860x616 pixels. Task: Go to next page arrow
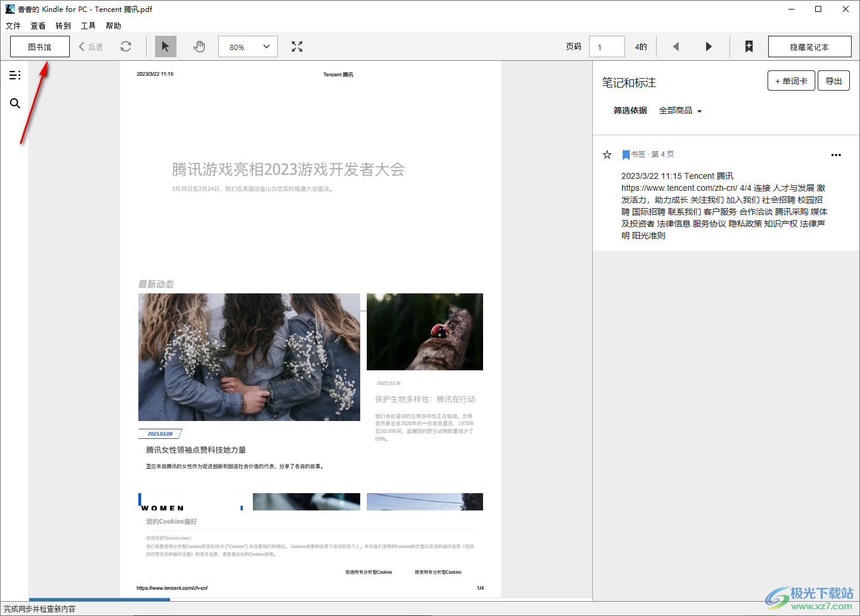[709, 47]
